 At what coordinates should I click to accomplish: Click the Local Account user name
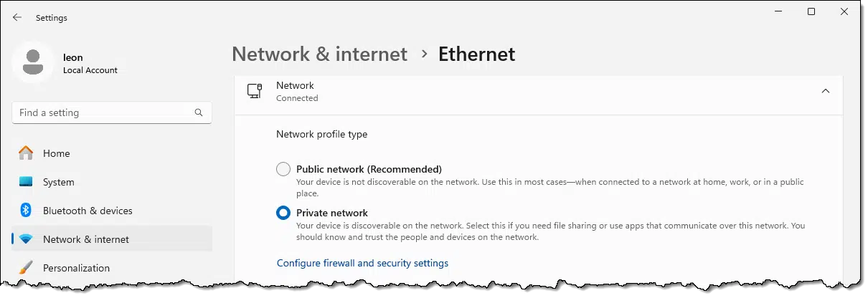point(90,70)
